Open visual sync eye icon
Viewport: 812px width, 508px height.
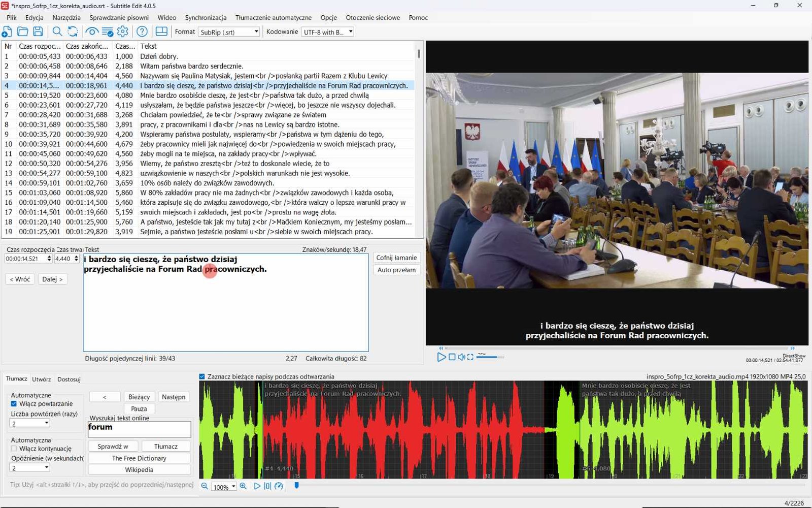point(92,31)
